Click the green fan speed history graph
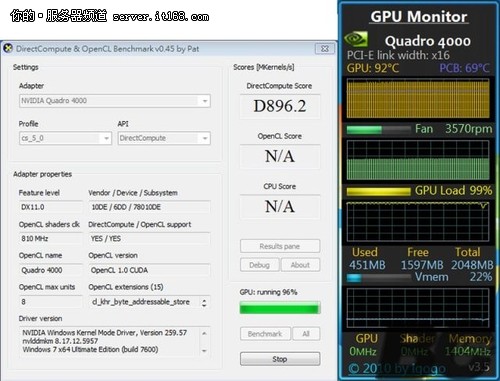Image resolution: width=500 pixels, height=381 pixels. click(418, 160)
